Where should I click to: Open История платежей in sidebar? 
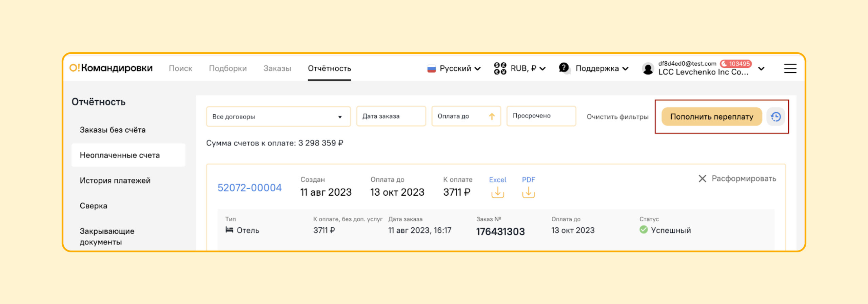[115, 180]
